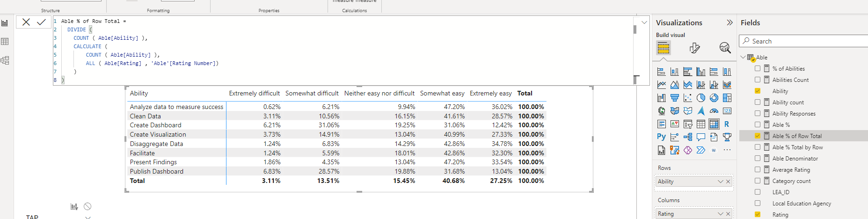Check the Abilities Count field

tap(758, 80)
